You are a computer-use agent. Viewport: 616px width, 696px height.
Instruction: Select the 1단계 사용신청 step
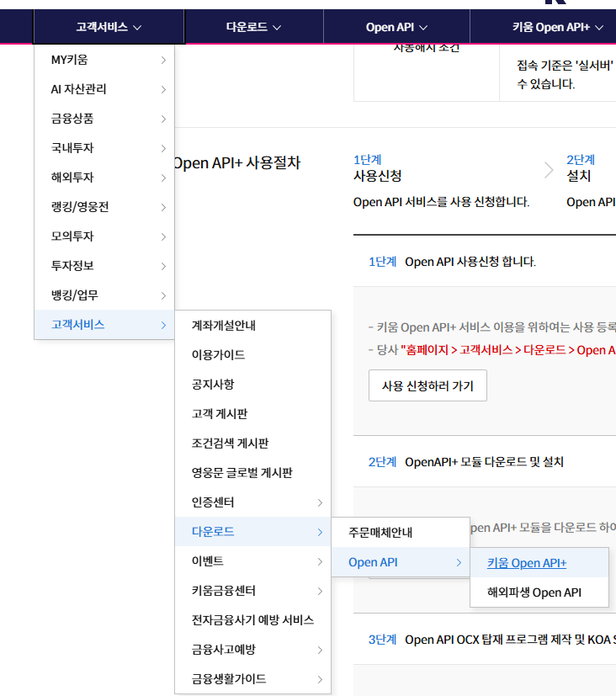click(x=378, y=168)
